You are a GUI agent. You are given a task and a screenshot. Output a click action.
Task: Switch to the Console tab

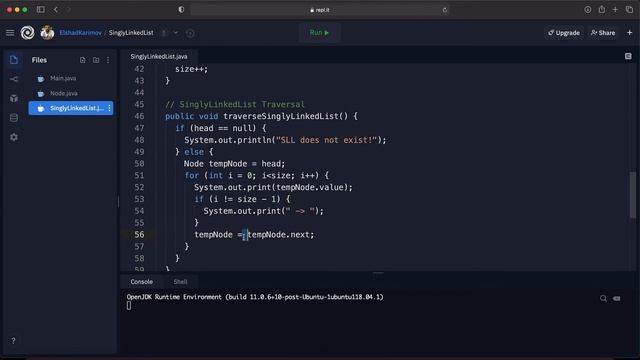142,282
